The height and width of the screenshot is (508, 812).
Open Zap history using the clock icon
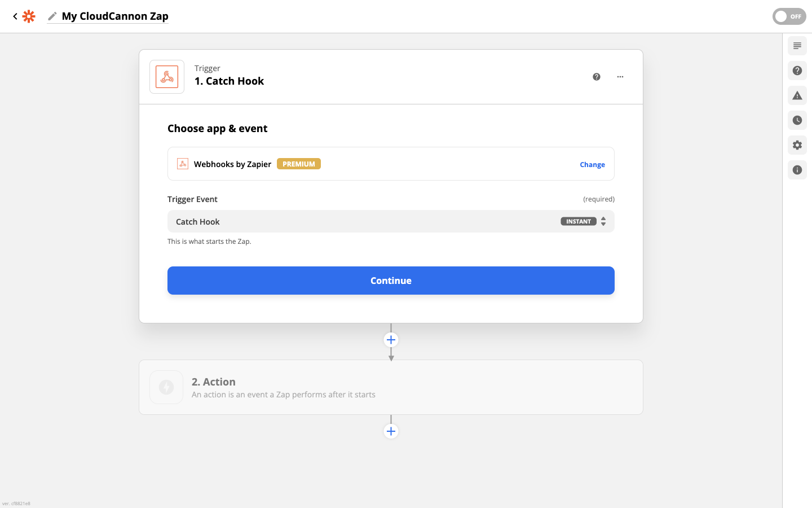click(x=797, y=120)
